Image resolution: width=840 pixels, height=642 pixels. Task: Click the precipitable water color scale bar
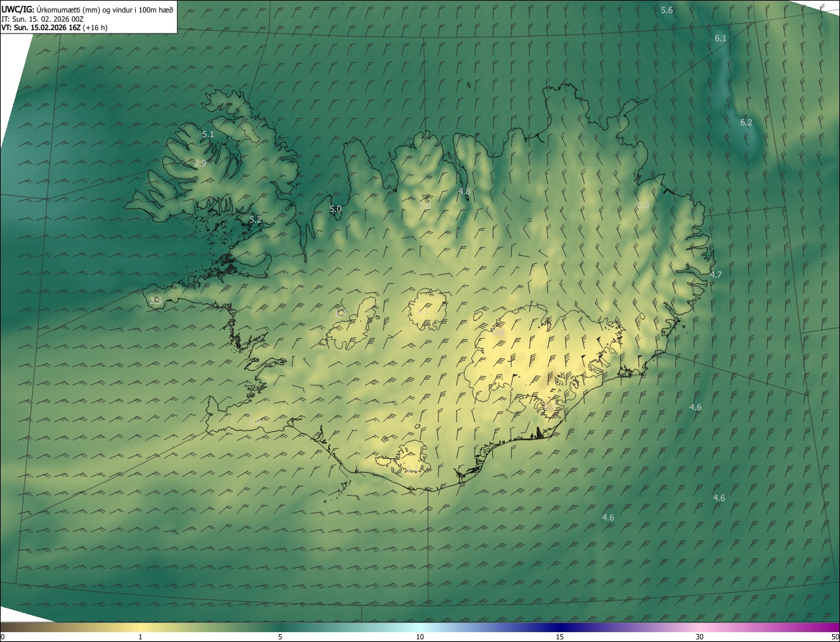coord(420,627)
